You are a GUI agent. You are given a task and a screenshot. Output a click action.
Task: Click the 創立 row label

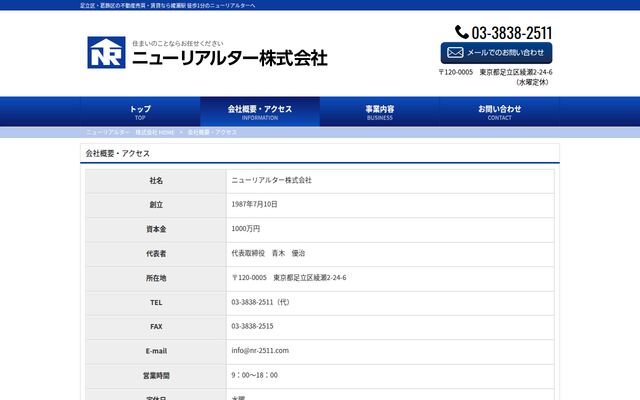pos(156,204)
